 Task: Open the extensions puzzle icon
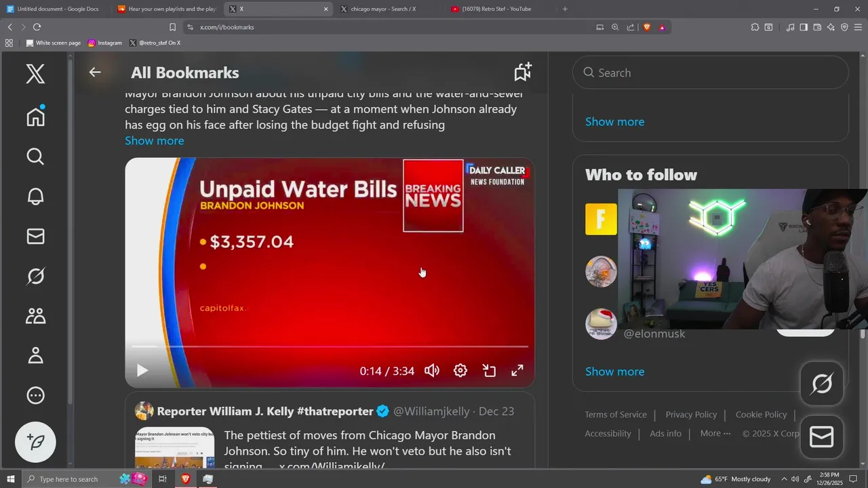click(x=755, y=27)
